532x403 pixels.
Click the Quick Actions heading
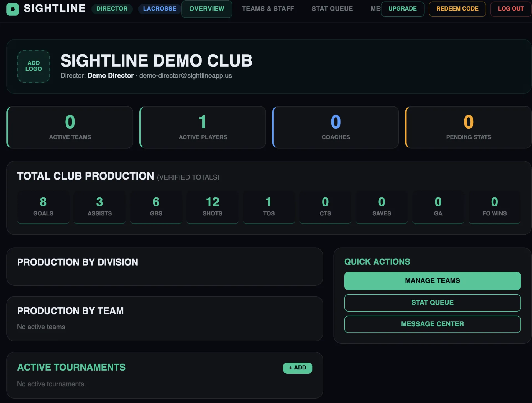point(377,262)
